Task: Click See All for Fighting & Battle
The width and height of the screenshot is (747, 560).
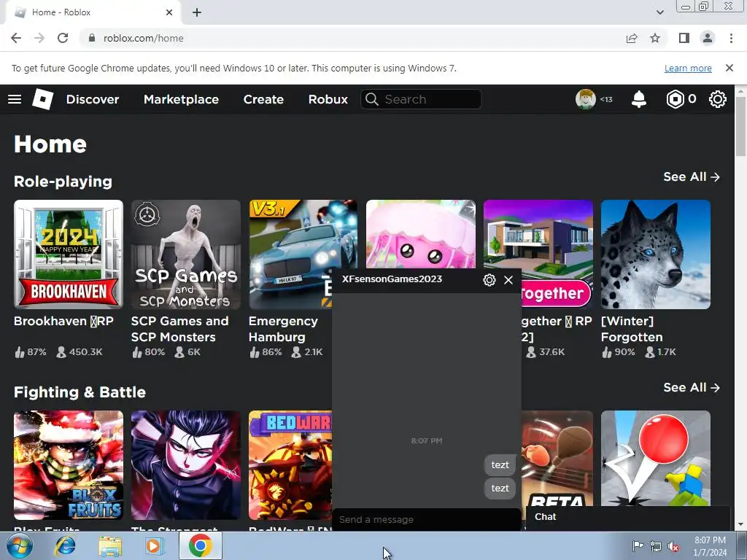Action: (x=692, y=388)
